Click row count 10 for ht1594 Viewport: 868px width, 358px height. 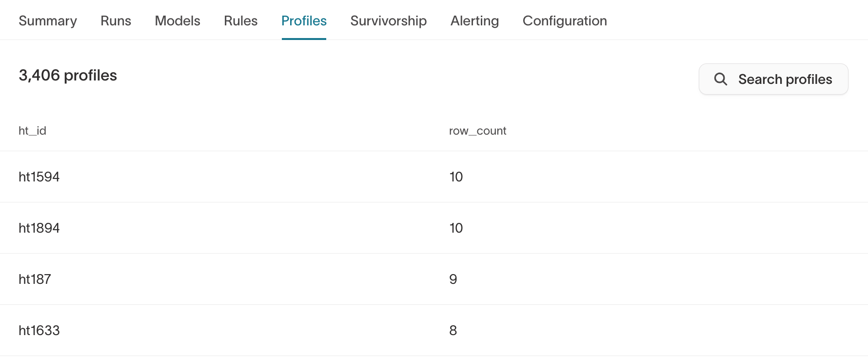tap(456, 177)
